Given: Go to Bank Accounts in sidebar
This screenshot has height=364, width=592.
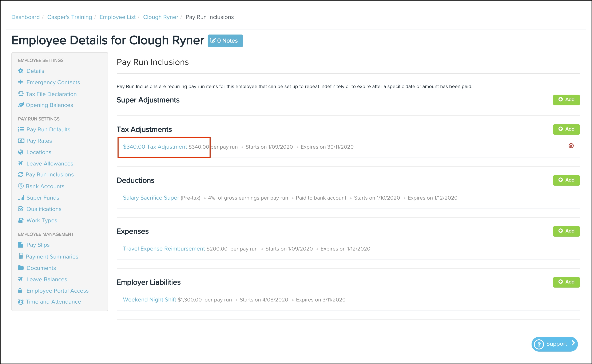Looking at the screenshot, I should pos(45,186).
